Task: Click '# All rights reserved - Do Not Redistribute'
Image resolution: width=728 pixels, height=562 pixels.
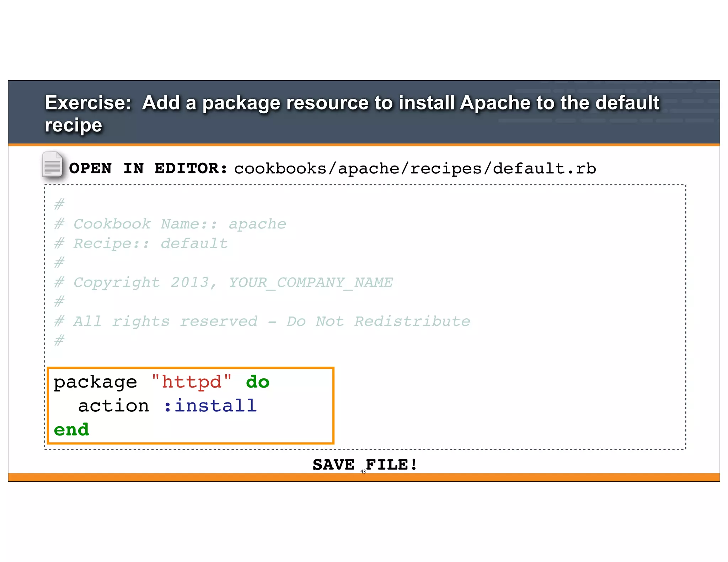Action: [262, 321]
